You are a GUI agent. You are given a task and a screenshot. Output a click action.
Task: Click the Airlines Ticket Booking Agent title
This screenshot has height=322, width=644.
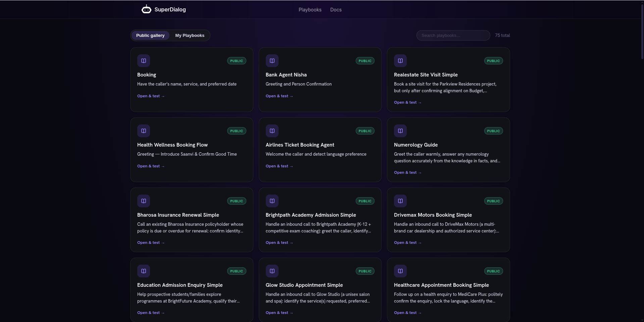coord(300,145)
